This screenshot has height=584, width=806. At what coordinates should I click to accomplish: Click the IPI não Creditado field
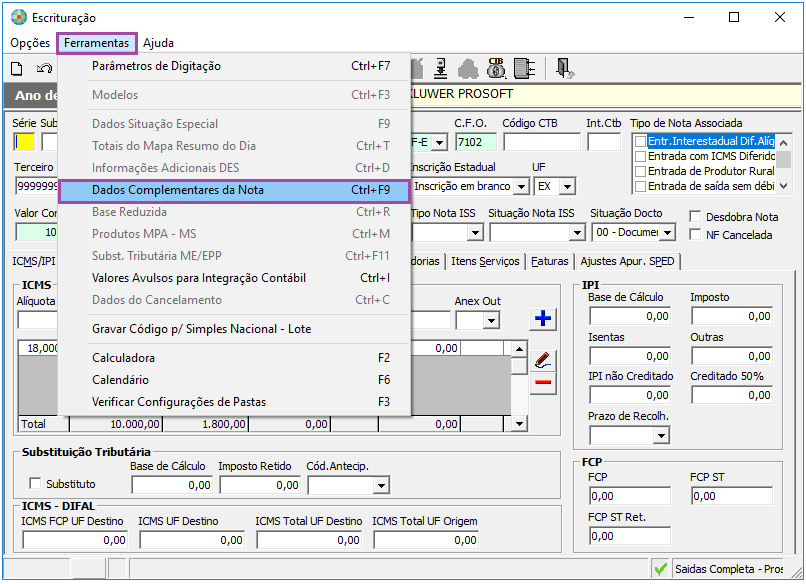[x=630, y=395]
